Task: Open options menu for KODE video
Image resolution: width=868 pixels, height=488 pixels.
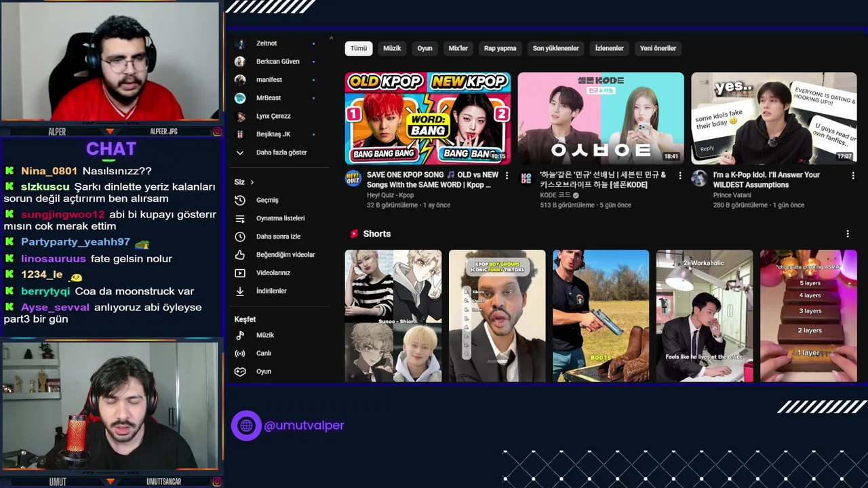Action: point(680,176)
